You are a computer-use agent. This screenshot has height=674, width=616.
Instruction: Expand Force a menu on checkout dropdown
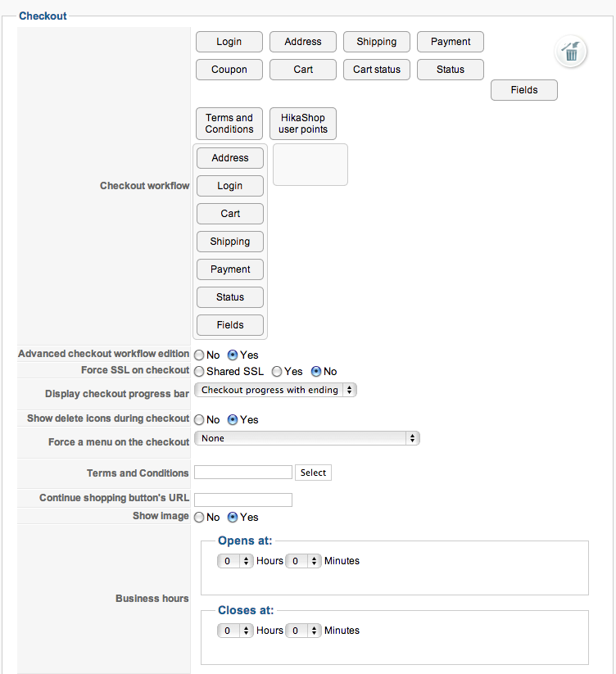coord(306,439)
